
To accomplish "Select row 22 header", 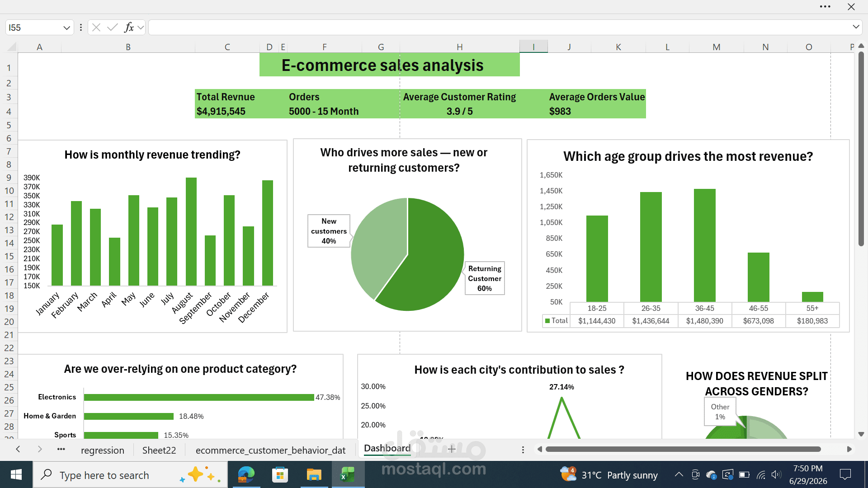I will 9,348.
